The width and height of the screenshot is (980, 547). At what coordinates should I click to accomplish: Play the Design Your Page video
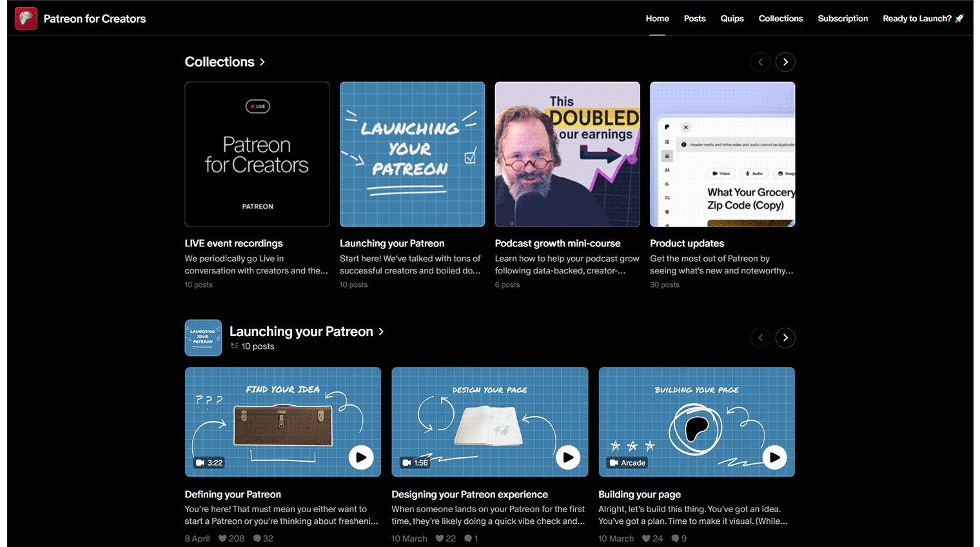(x=568, y=457)
